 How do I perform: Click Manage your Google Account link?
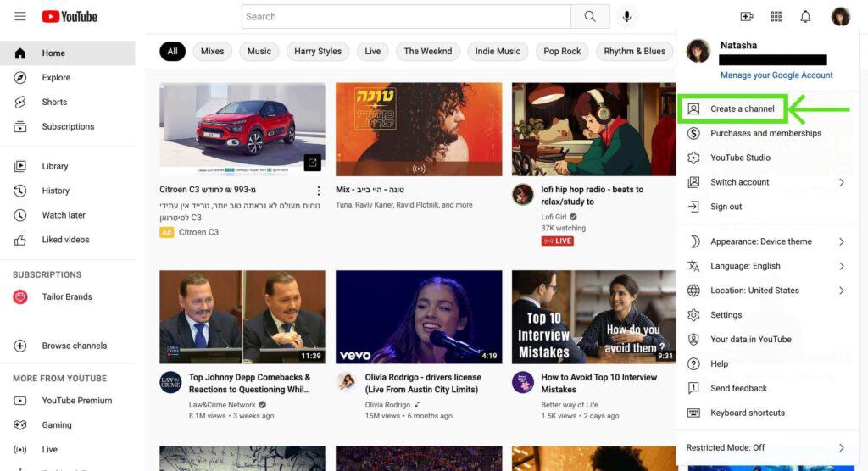[x=776, y=75]
